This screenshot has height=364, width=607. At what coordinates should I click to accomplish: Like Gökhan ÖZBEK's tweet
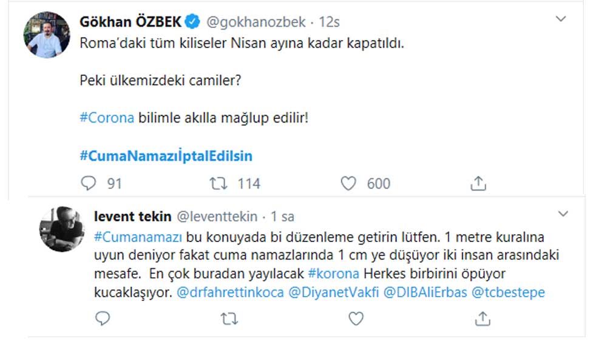(x=348, y=183)
